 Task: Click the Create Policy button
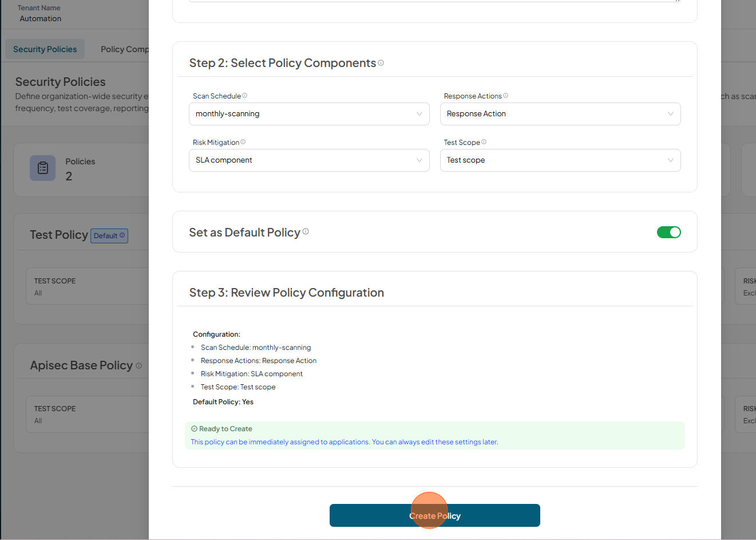[434, 515]
